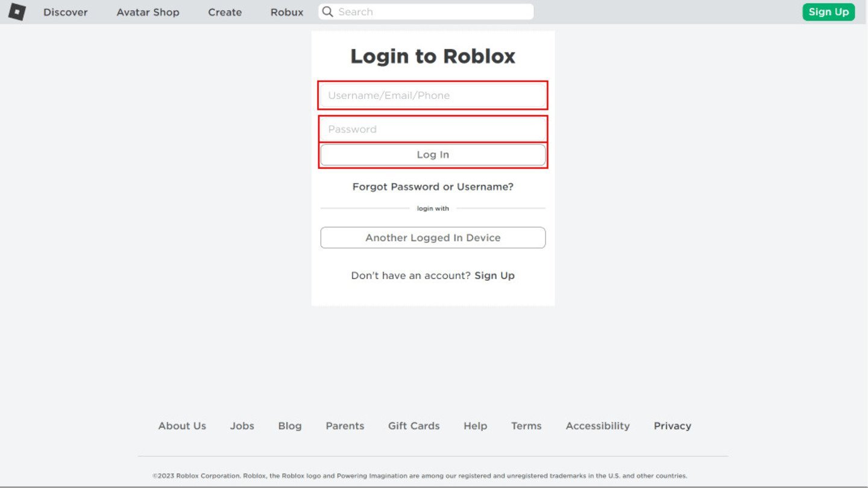Open Forgot Password or Username link

pyautogui.click(x=433, y=187)
